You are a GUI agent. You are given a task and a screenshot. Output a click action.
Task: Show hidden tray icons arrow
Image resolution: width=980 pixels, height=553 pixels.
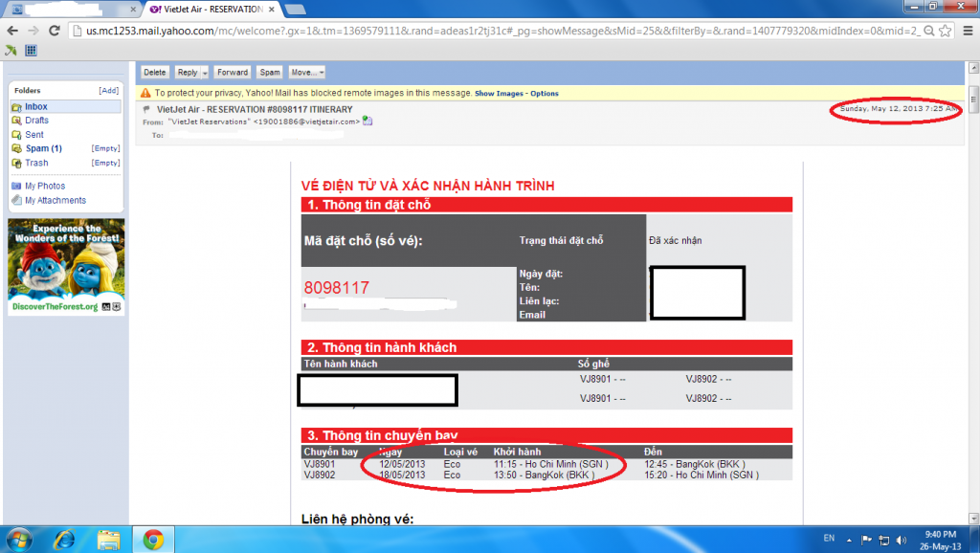pos(849,540)
